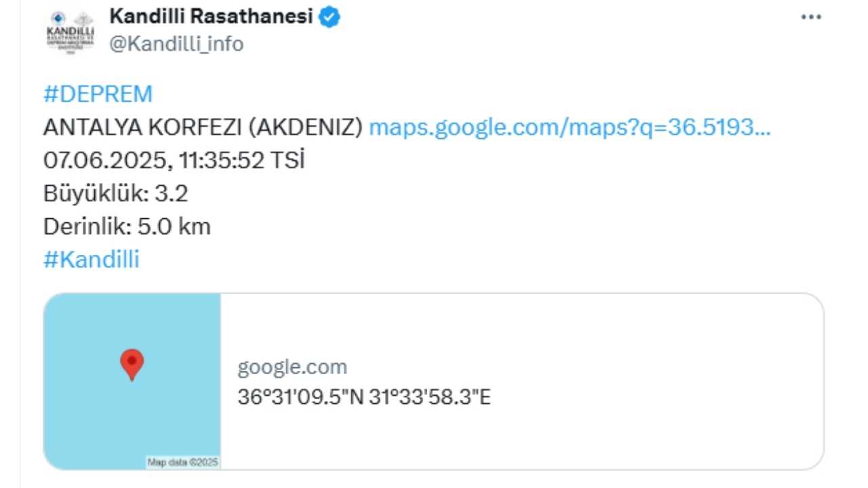Select the #DEPREM hashtag

coord(98,94)
